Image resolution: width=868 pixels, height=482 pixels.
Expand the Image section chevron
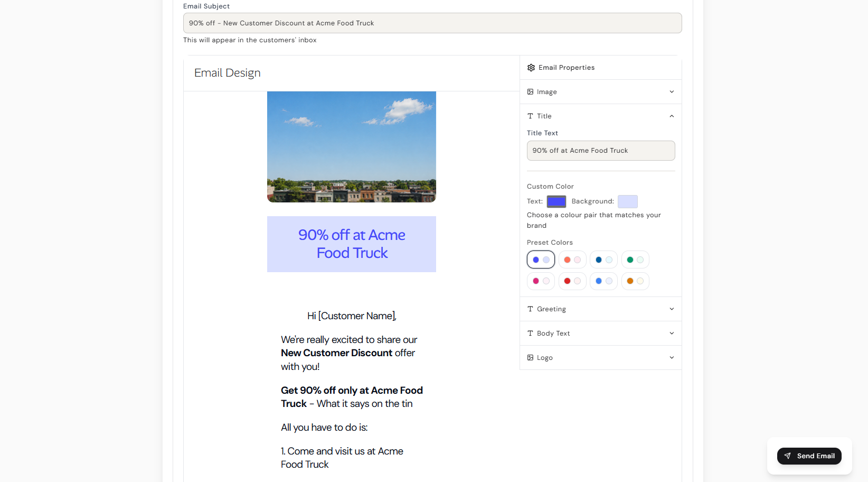tap(672, 92)
